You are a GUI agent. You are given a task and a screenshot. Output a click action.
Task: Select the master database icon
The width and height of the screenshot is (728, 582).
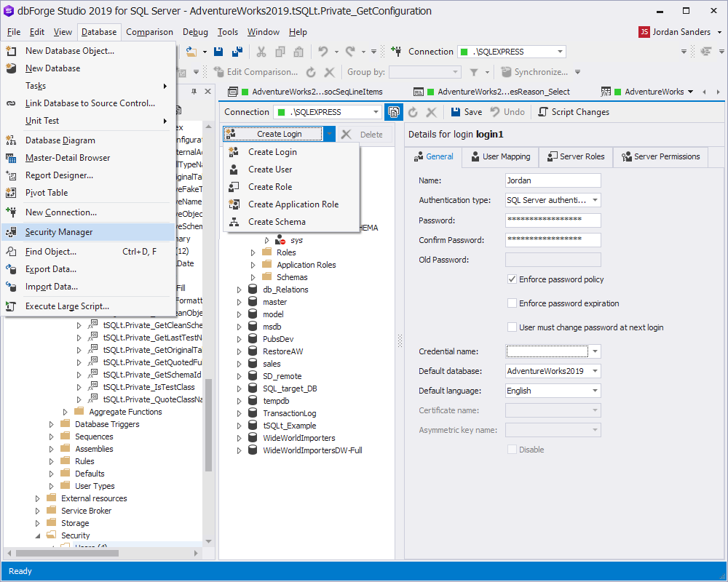[x=253, y=302]
